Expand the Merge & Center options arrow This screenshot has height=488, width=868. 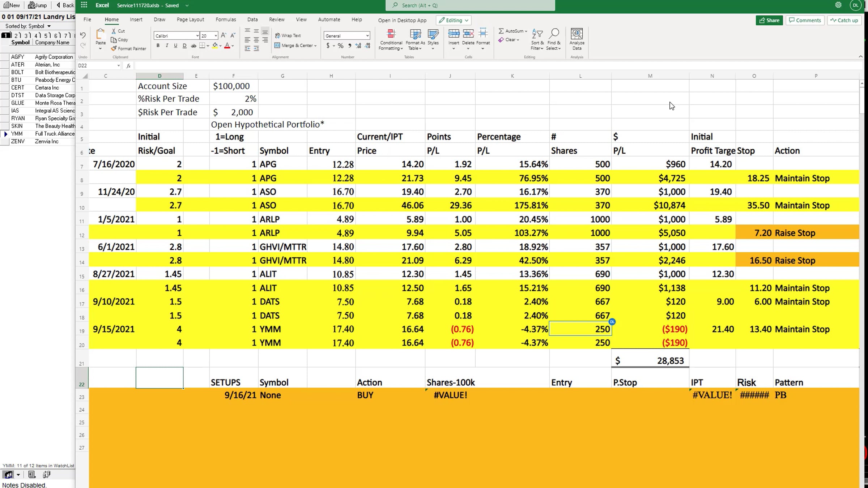click(315, 46)
